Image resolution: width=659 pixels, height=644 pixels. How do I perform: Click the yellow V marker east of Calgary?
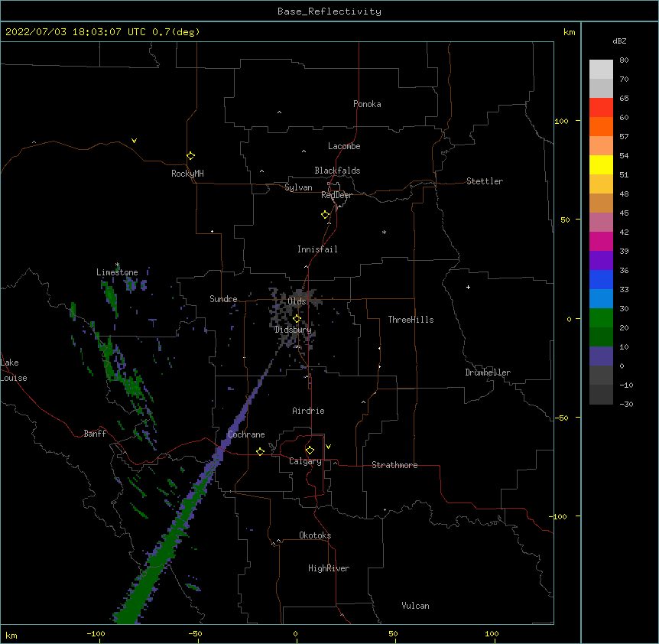328,447
